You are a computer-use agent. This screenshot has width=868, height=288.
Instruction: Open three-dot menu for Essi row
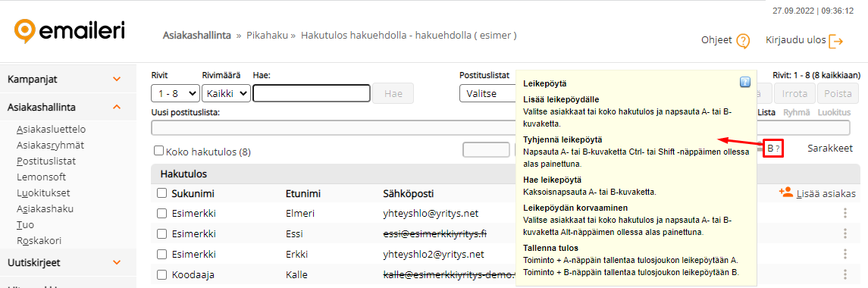(844, 233)
